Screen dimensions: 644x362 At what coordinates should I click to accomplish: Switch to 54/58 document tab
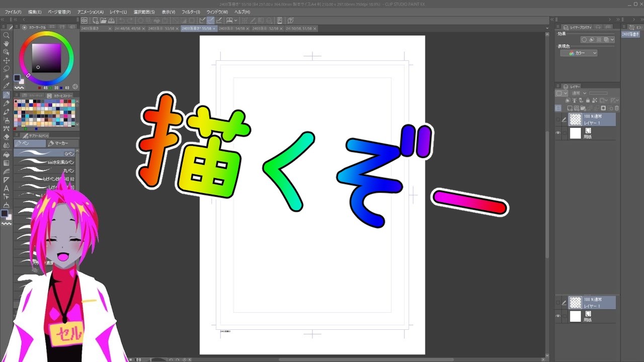coord(233,29)
